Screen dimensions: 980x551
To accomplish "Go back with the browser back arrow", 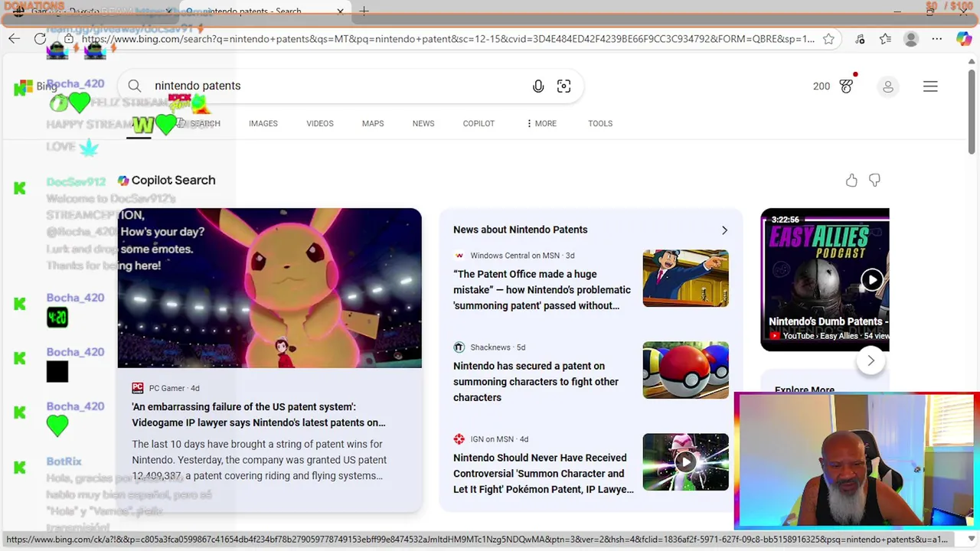I will click(x=15, y=39).
